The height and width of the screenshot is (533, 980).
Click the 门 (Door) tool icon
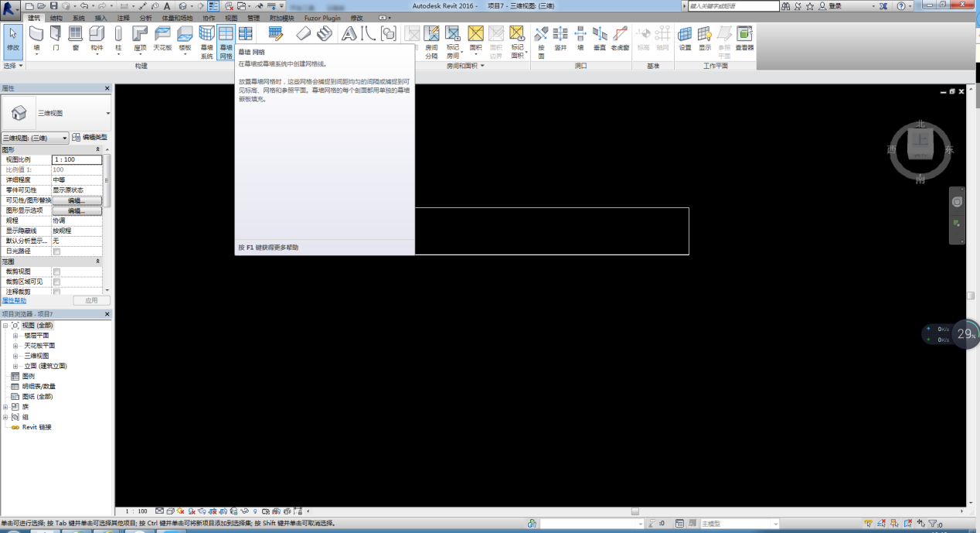[56, 38]
